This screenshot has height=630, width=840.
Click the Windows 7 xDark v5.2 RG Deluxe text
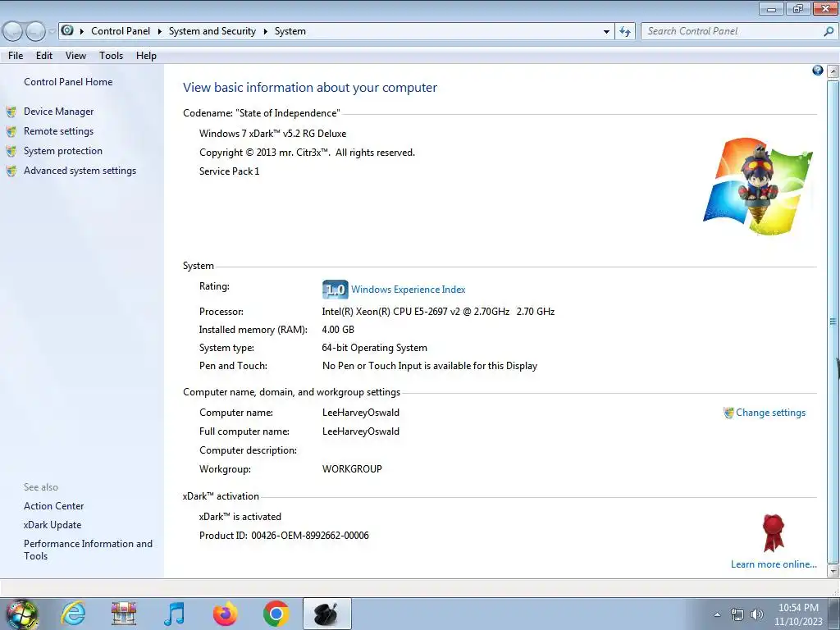pos(272,134)
